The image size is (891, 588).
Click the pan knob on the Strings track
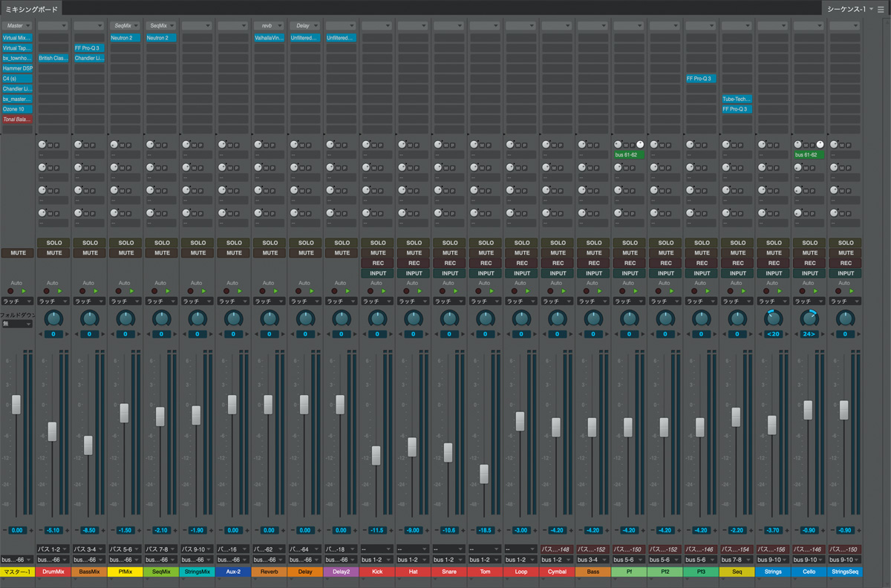pos(774,318)
